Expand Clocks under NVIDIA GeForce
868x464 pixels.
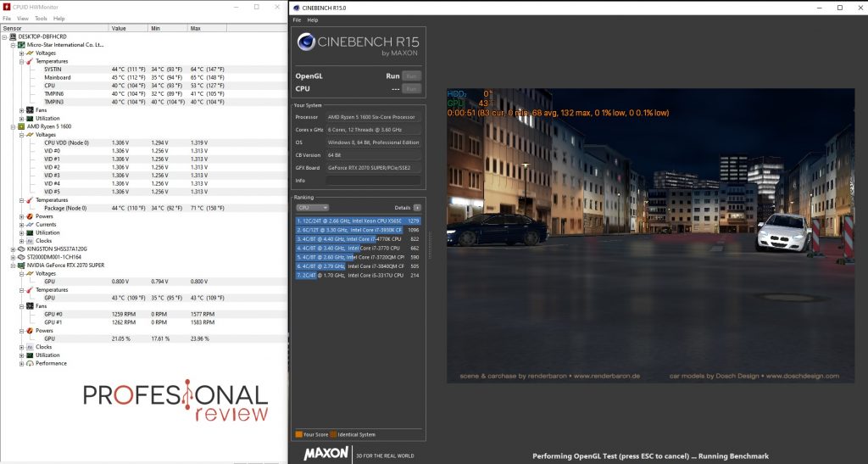(21, 347)
